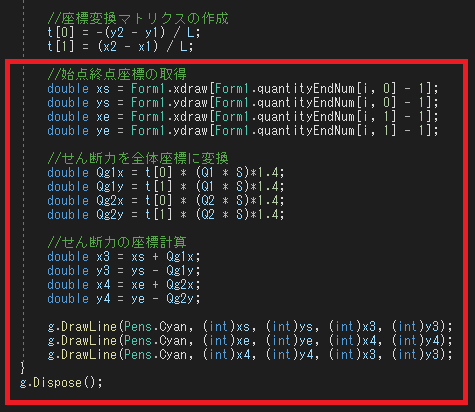Click DrawLine call starting with (int)xe
Viewport: 475px width, 412px height.
click(x=250, y=341)
